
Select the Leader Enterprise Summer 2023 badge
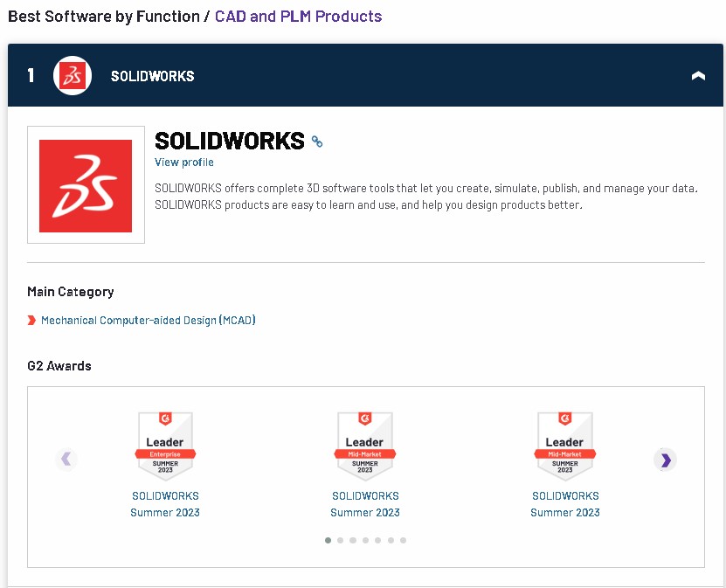tap(165, 446)
